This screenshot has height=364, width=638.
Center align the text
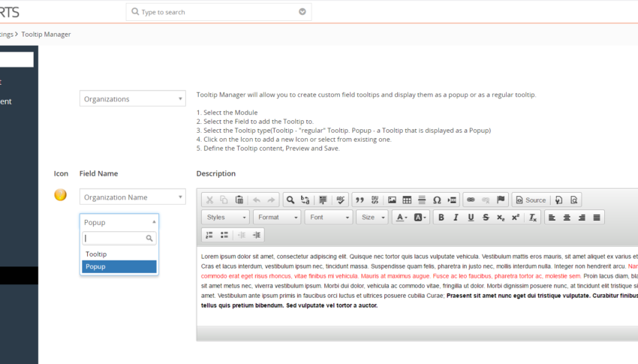pyautogui.click(x=567, y=217)
